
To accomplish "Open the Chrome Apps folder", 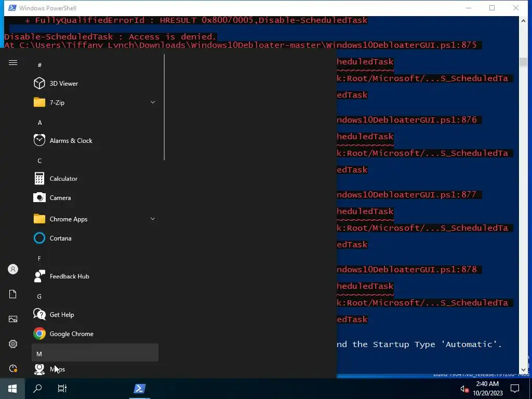I will [95, 219].
